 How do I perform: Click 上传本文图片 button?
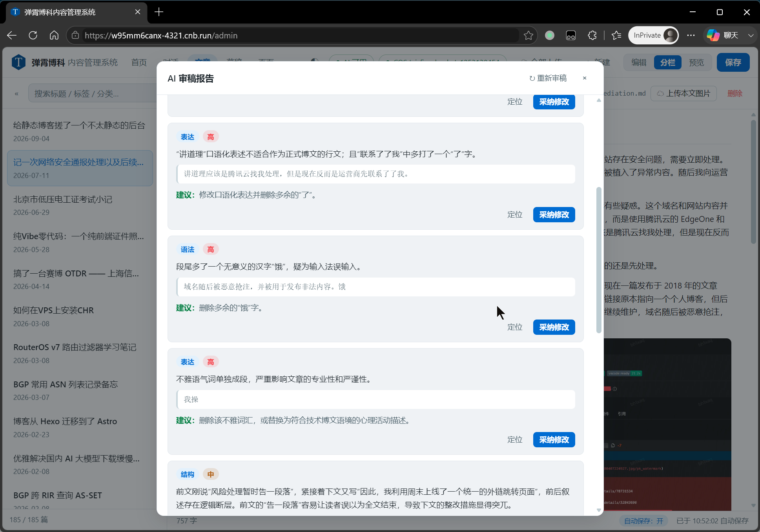tap(683, 93)
